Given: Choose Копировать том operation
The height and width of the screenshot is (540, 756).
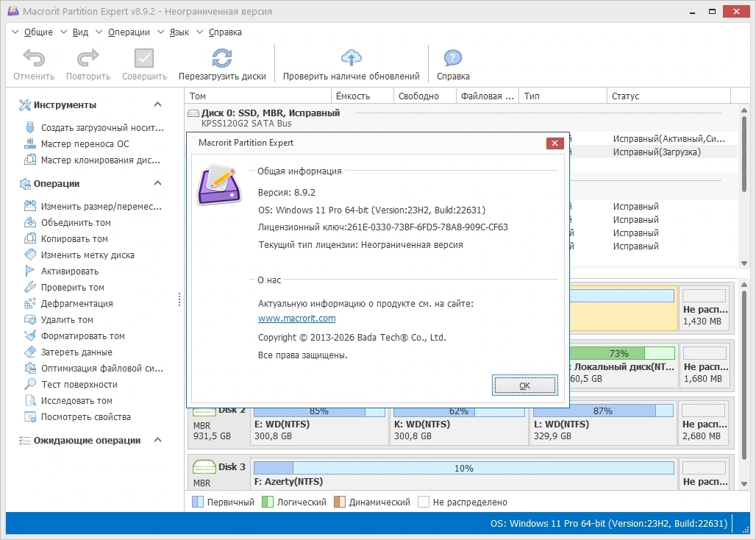Looking at the screenshot, I should tap(66, 238).
